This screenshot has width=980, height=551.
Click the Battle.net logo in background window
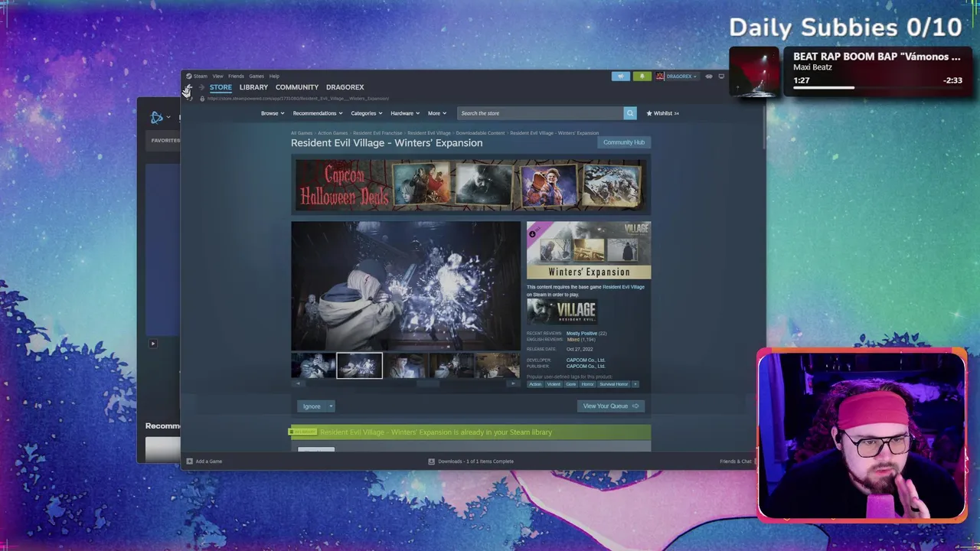pos(157,117)
